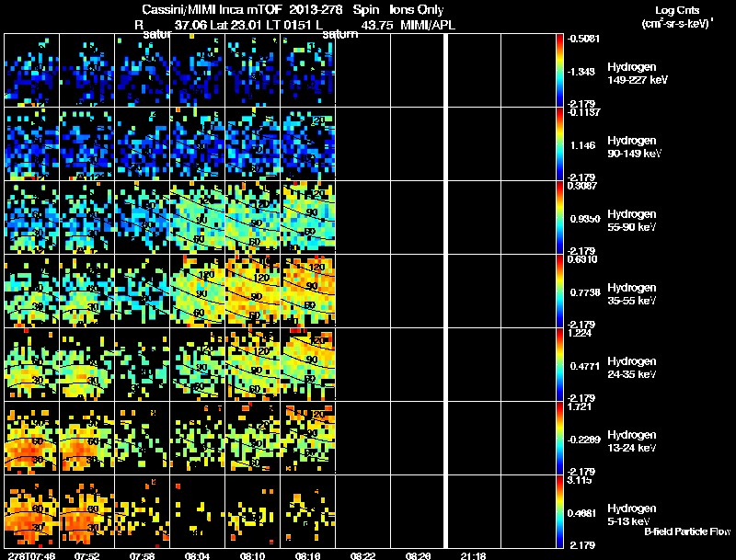Select the date text '2013-278'
The height and width of the screenshot is (560, 736).
coord(316,9)
